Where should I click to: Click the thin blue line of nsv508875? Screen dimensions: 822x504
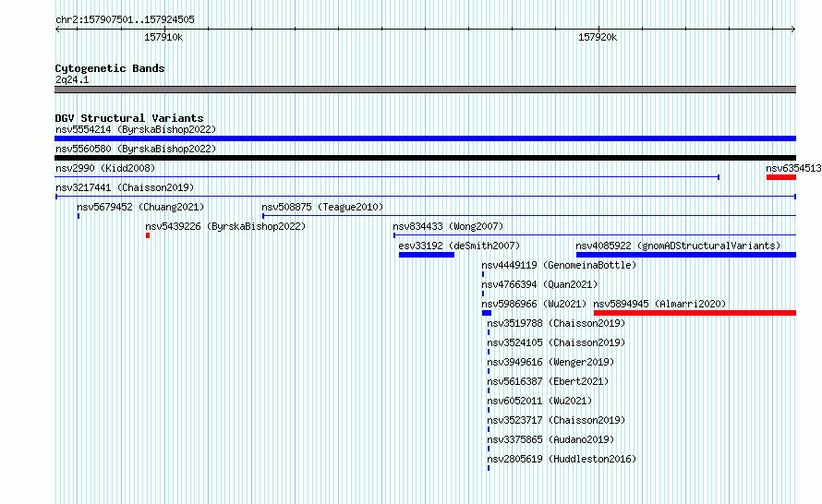click(x=529, y=216)
